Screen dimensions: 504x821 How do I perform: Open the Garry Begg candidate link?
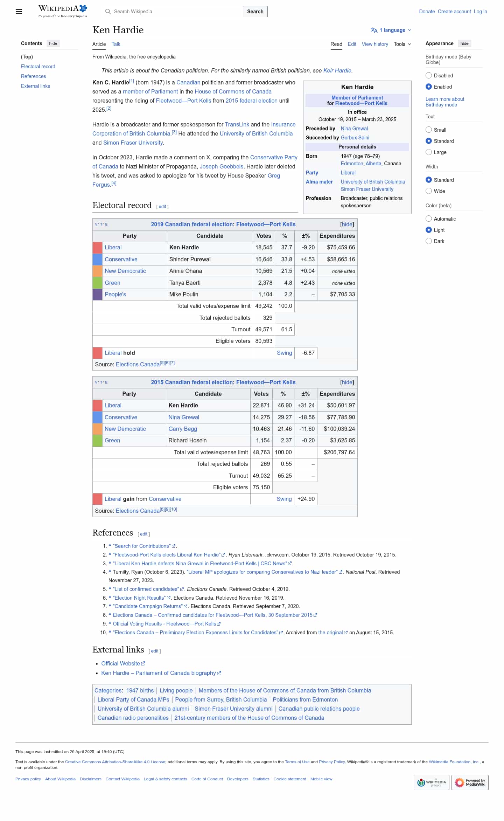(183, 429)
